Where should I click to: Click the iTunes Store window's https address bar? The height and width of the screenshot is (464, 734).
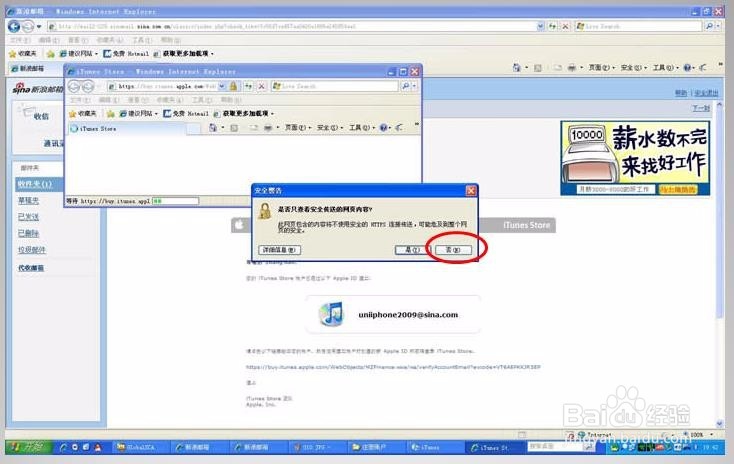tap(162, 87)
